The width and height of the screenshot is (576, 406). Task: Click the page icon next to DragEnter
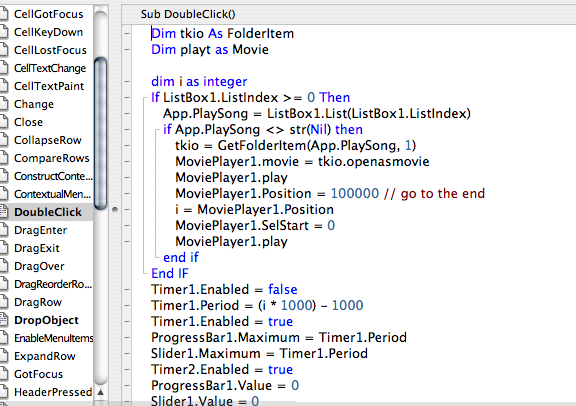[3, 230]
